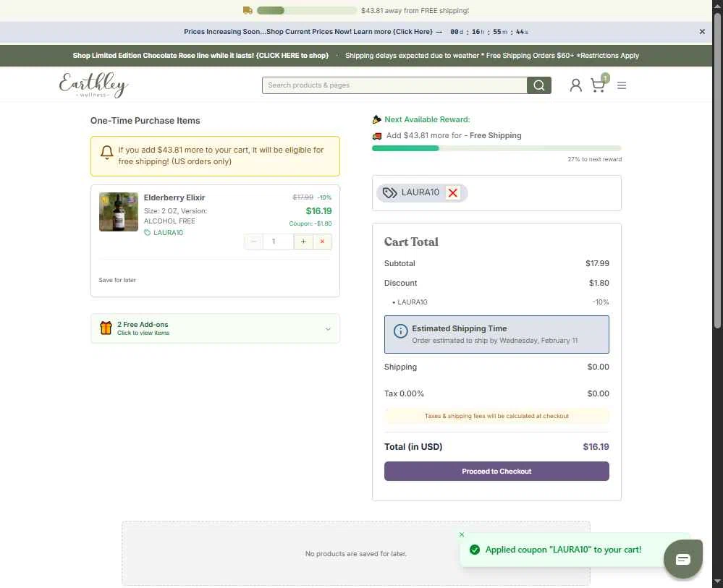Remove Elderberry Elixir from cart
The width and height of the screenshot is (723, 588).
tap(322, 242)
